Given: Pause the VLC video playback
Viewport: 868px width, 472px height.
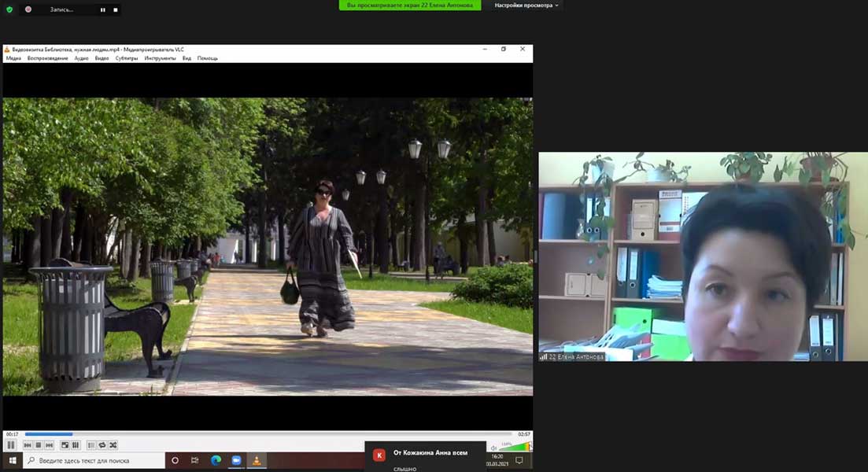Looking at the screenshot, I should [12, 445].
